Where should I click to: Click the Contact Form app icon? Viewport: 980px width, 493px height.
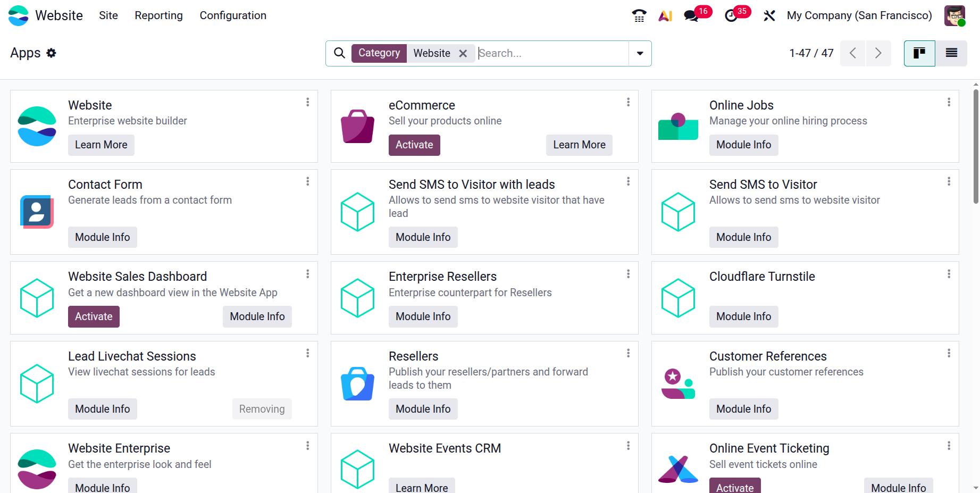point(37,212)
